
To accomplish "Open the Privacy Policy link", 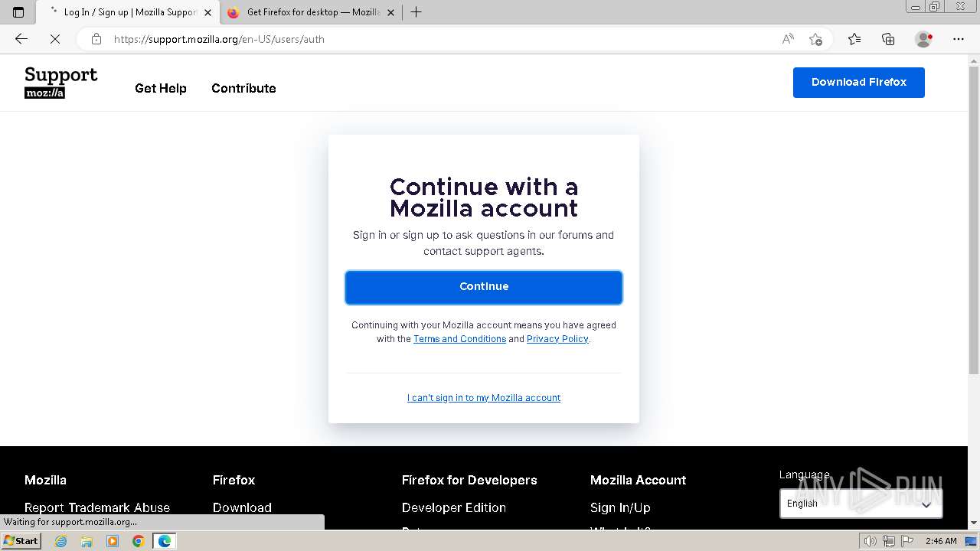I will tap(557, 339).
